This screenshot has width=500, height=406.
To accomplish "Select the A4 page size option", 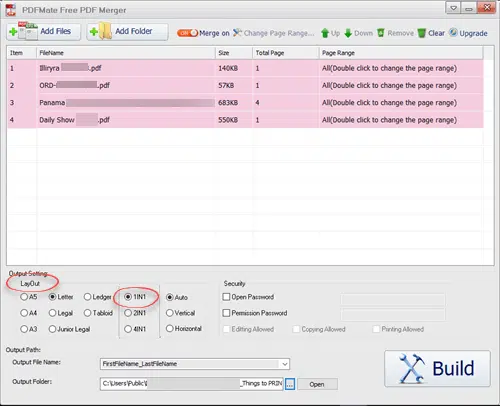I will tap(24, 313).
